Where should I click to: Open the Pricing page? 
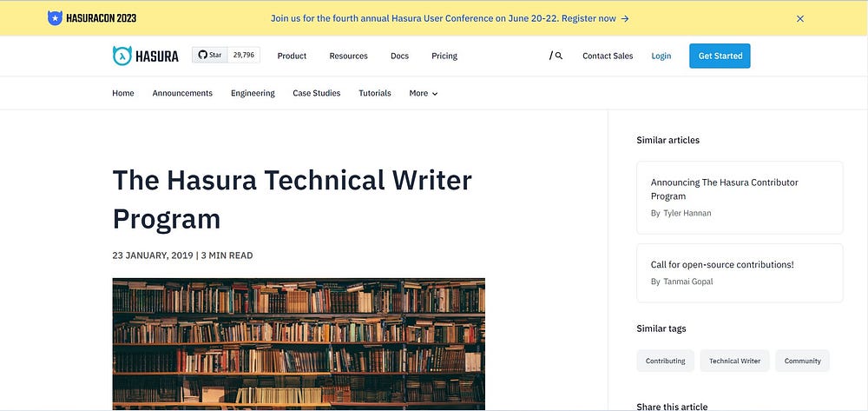pos(444,56)
